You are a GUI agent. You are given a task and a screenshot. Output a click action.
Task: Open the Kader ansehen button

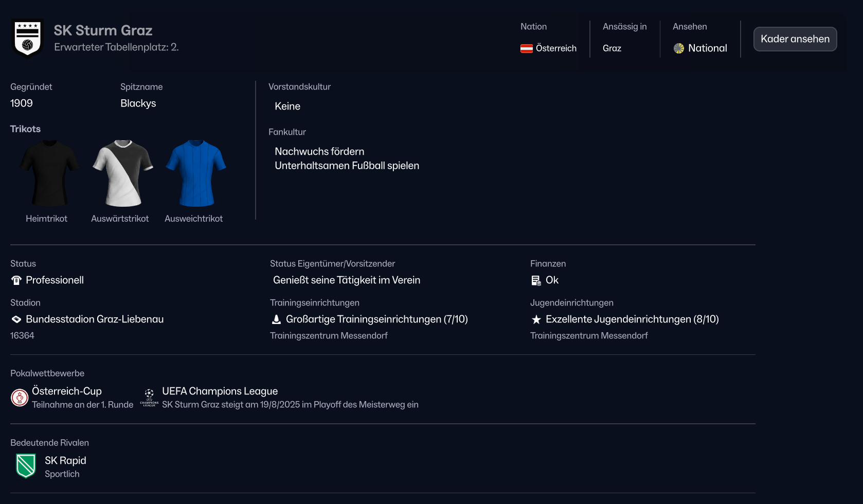[x=795, y=39]
